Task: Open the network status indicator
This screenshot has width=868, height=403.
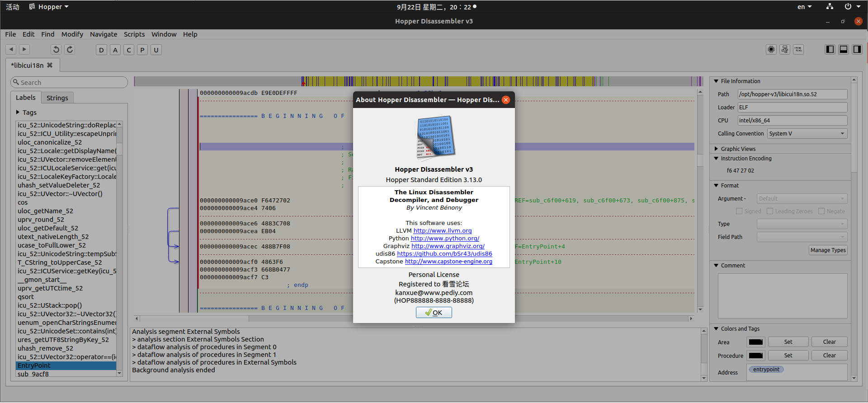Action: [830, 7]
